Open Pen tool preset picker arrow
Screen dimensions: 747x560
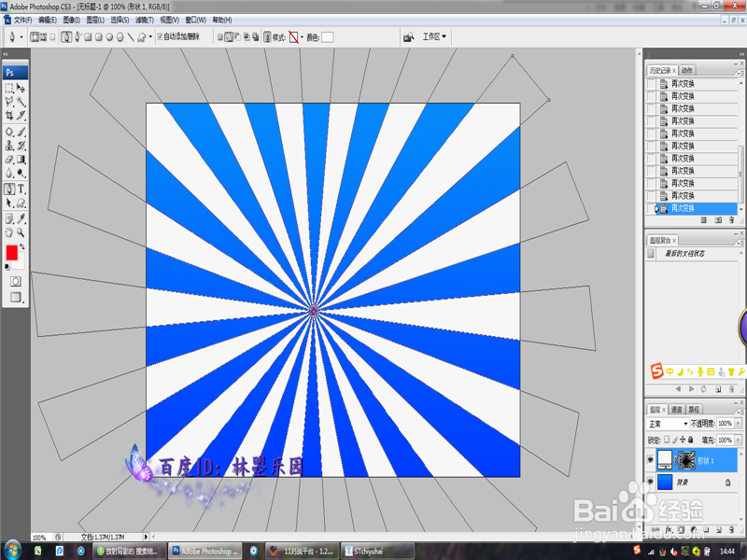(x=21, y=37)
